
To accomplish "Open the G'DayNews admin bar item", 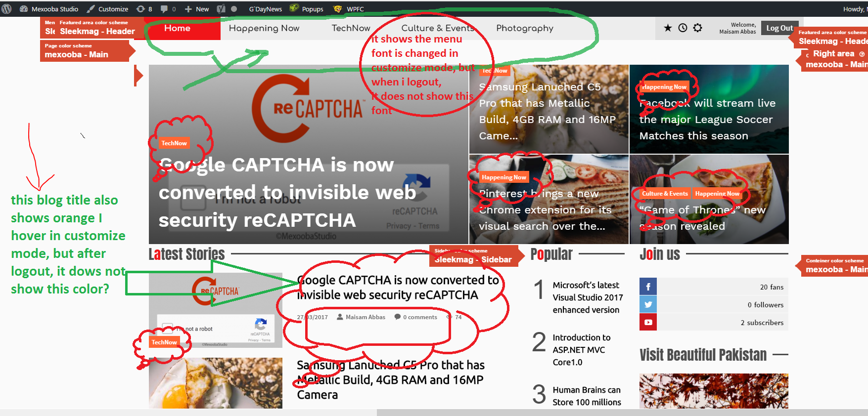I will 265,9.
